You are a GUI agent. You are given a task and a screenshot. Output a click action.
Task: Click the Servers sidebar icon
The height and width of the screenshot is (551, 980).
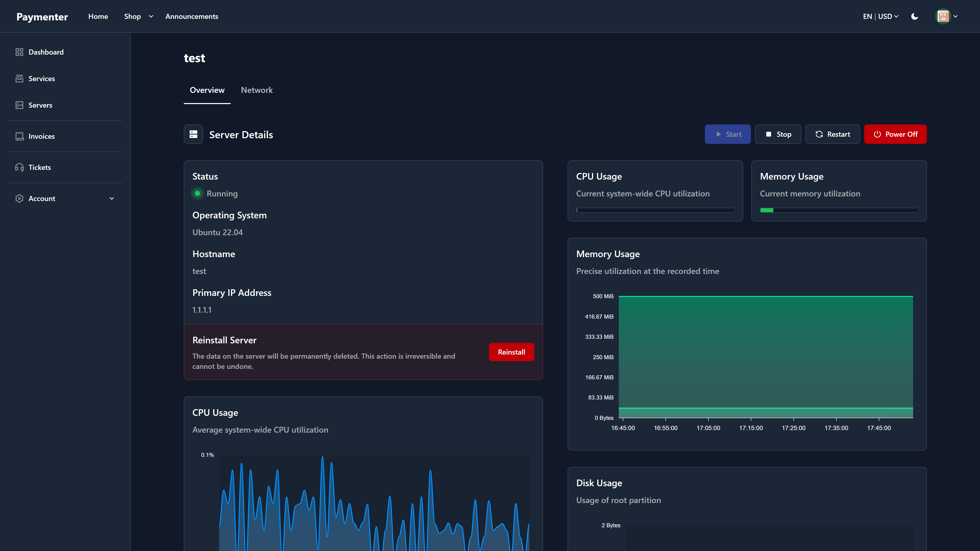(19, 105)
